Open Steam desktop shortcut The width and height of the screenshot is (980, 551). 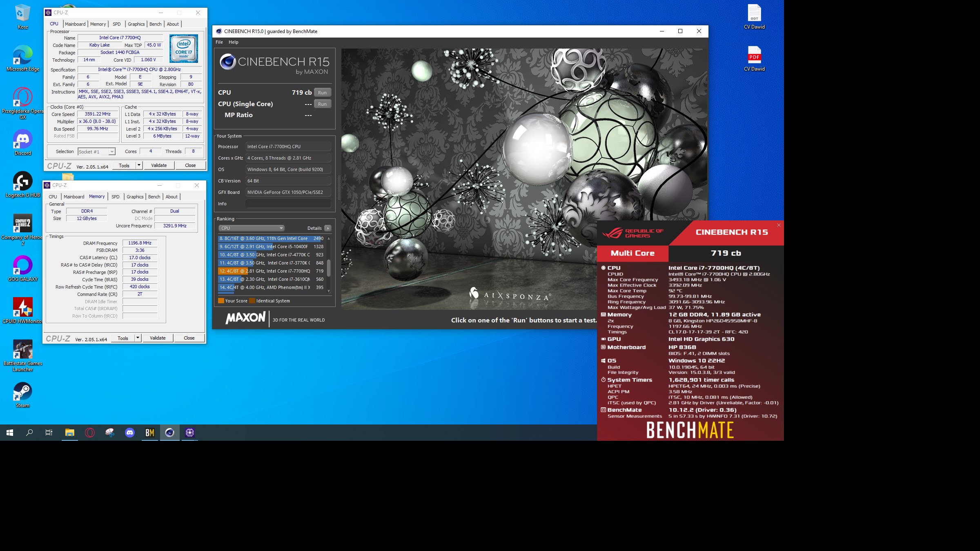[x=22, y=395]
